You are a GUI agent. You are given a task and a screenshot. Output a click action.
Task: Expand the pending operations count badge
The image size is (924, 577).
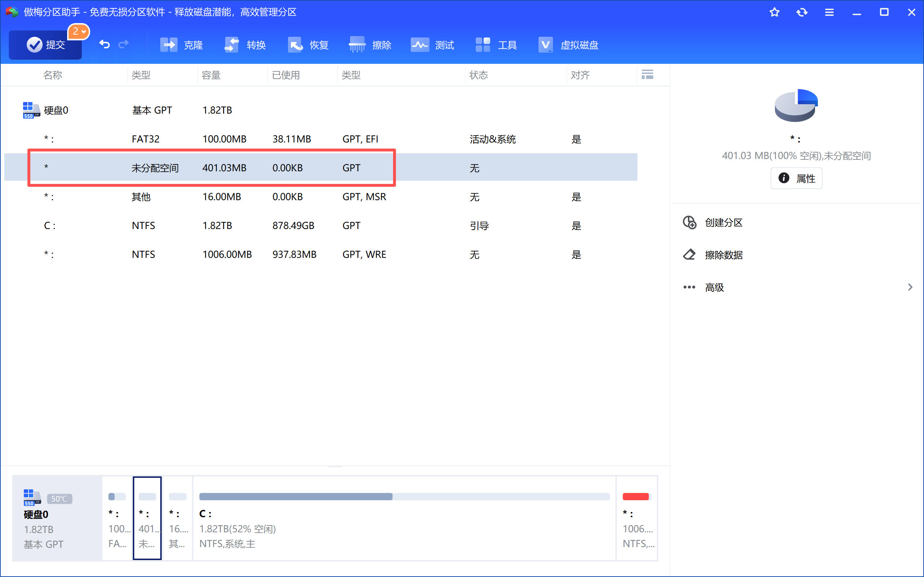point(79,31)
